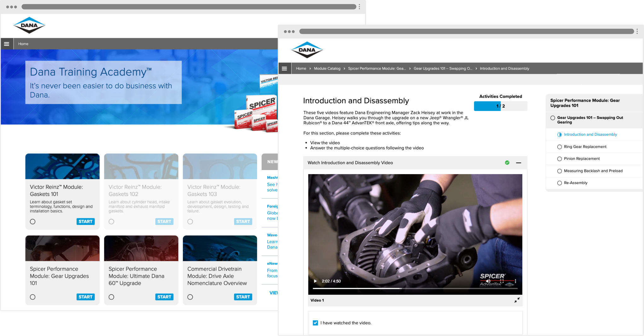The image size is (644, 336).
Task: Click the front window browser address bar
Action: click(467, 31)
